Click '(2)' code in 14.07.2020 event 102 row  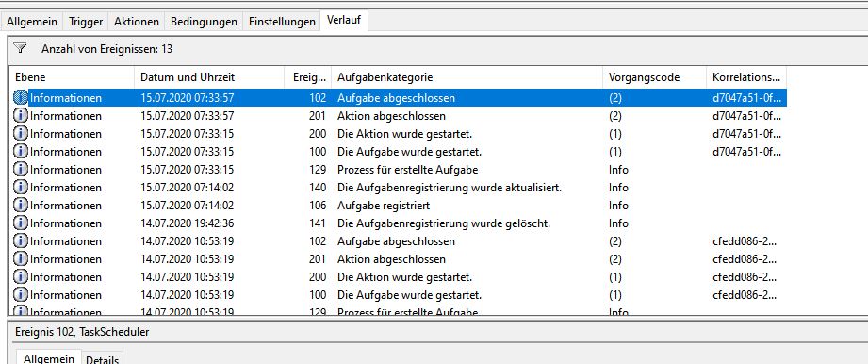point(615,241)
